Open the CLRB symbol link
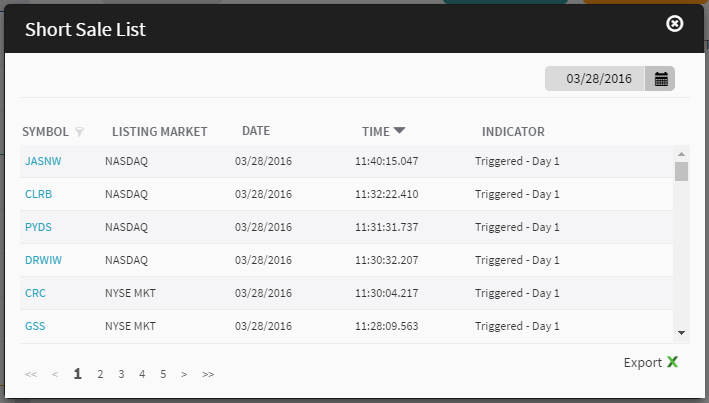 click(38, 194)
